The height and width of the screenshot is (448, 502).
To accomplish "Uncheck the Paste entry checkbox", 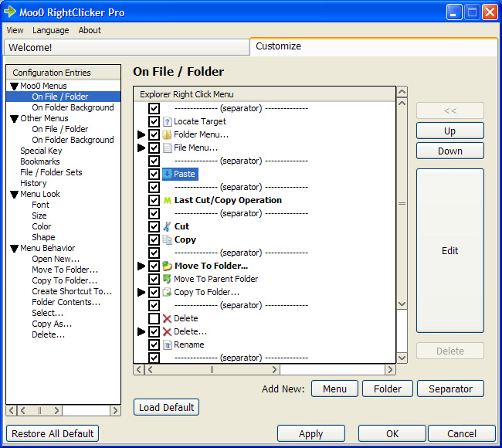I will click(154, 175).
